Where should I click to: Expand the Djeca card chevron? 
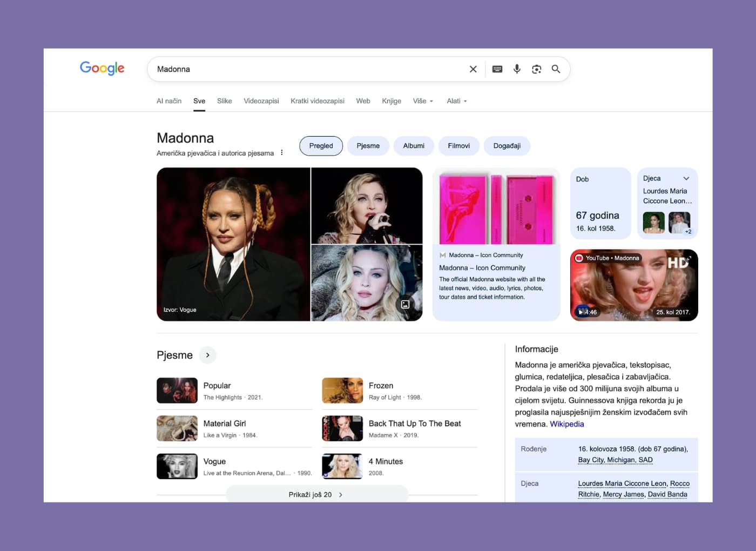pos(686,178)
